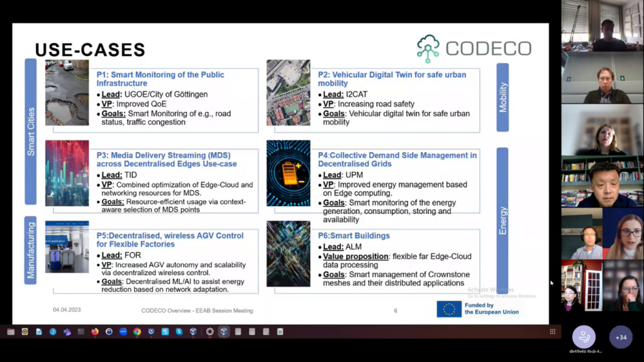The width and height of the screenshot is (644, 362).
Task: Click the blue Help question-mark icon
Action: coord(53,332)
